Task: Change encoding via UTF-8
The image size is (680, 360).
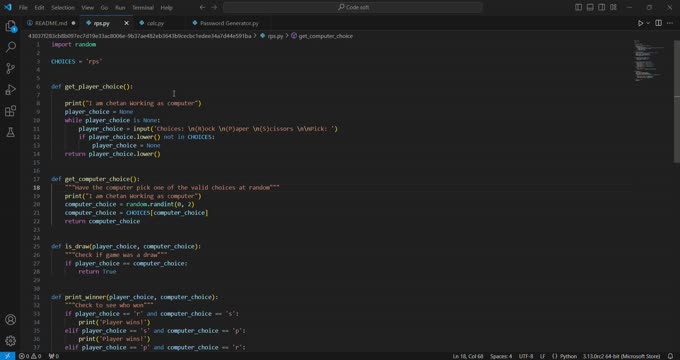Action: pos(526,356)
